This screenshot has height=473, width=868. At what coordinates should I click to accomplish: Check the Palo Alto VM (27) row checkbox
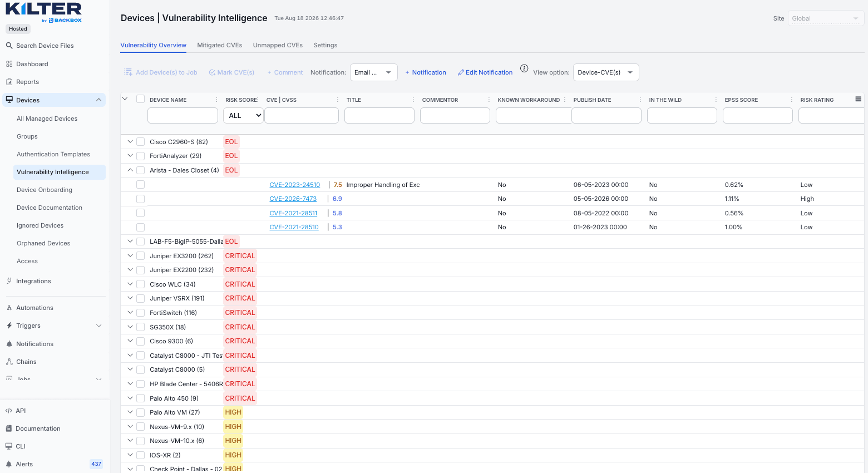pos(140,412)
